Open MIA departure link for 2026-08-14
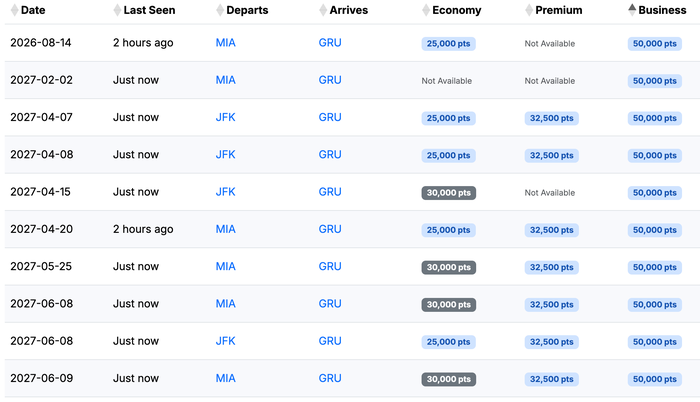Viewport: 700px width, 402px height. [x=225, y=43]
